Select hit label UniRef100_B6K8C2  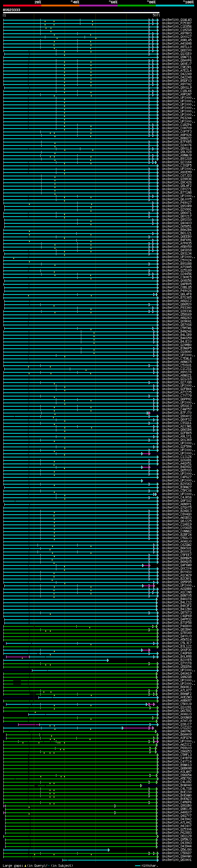click(177, 687)
